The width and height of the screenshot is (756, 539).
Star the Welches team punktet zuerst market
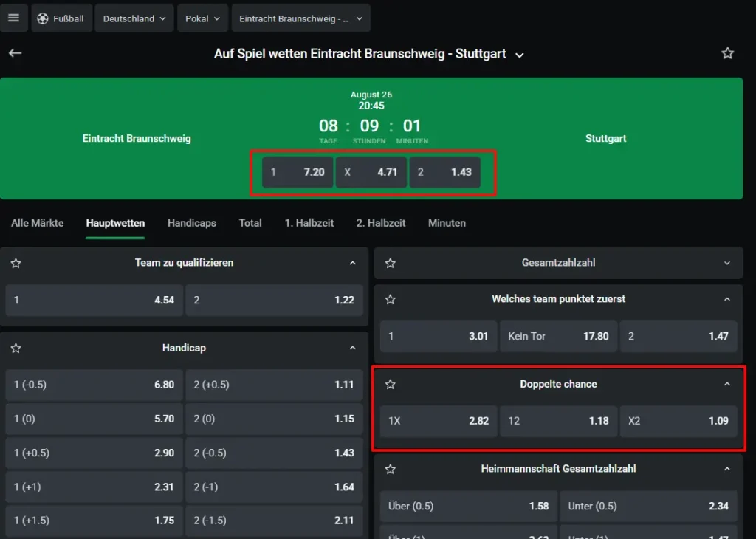pyautogui.click(x=391, y=299)
